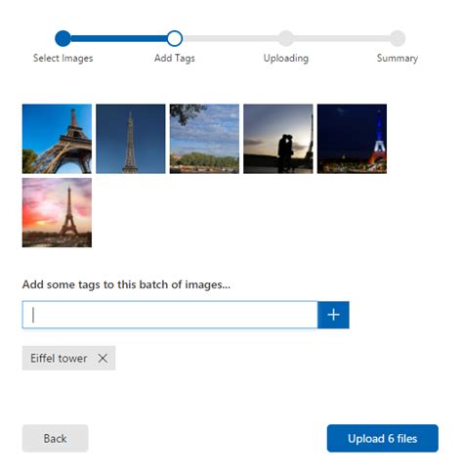Click the Add Tags step circle
Viewport: 463px width, 476px height.
[x=175, y=38]
